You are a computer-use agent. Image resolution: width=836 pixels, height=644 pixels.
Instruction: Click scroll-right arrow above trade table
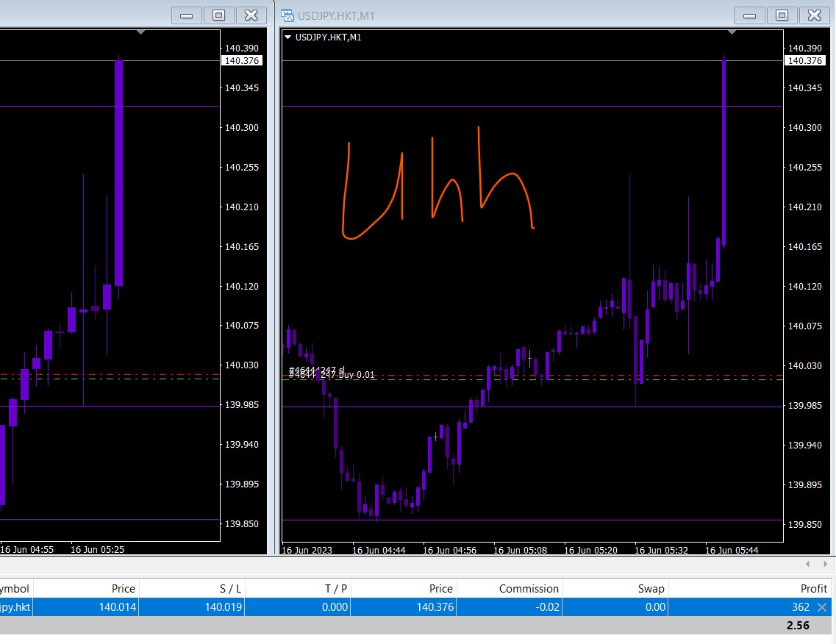tap(825, 563)
